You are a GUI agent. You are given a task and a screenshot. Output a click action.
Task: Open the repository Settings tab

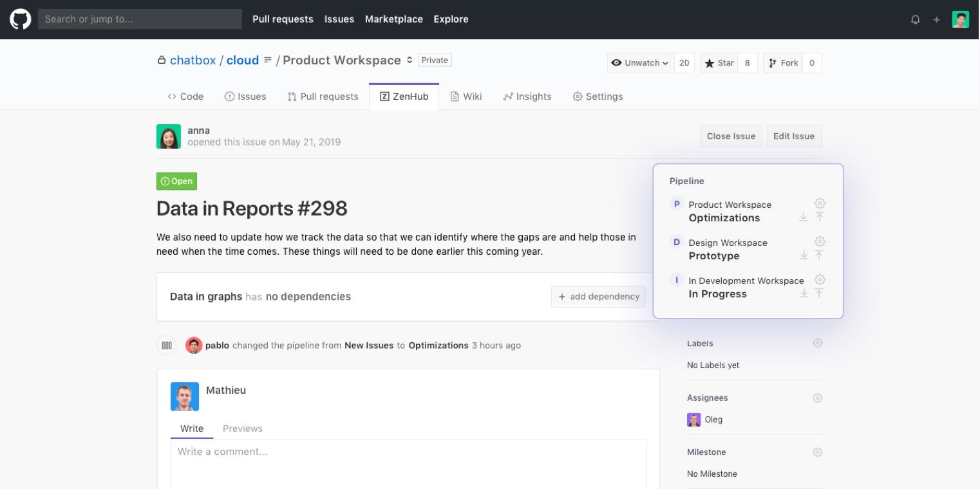tap(598, 97)
